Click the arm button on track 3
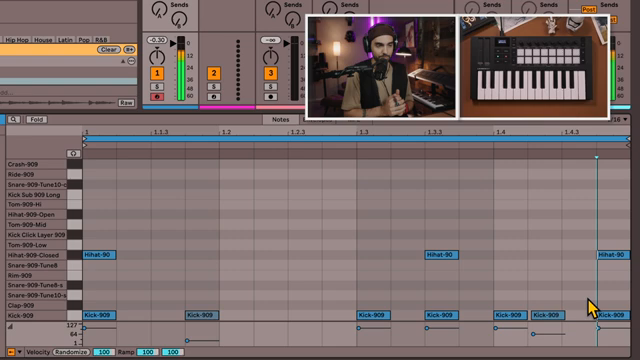This screenshot has width=640, height=360. point(270,97)
